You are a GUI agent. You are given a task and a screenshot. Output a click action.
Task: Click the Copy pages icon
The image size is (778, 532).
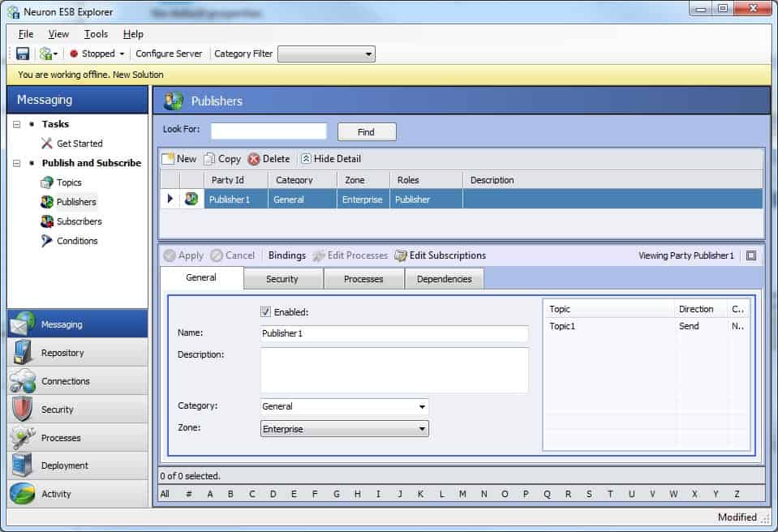click(209, 159)
